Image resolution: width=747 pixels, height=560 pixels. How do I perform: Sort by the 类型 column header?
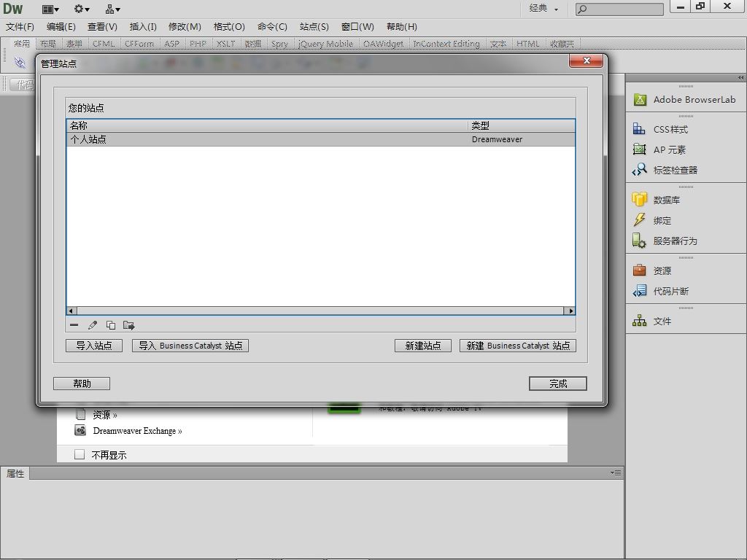click(x=521, y=125)
